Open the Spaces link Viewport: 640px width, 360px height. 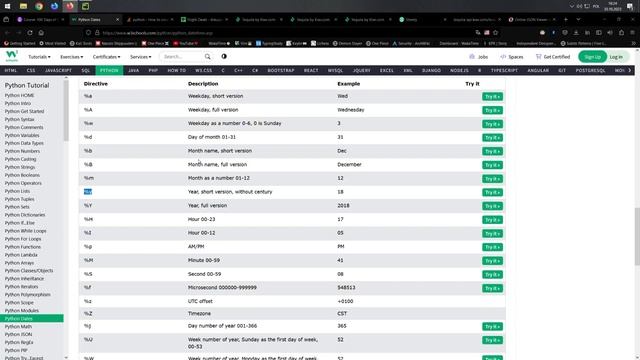(511, 57)
